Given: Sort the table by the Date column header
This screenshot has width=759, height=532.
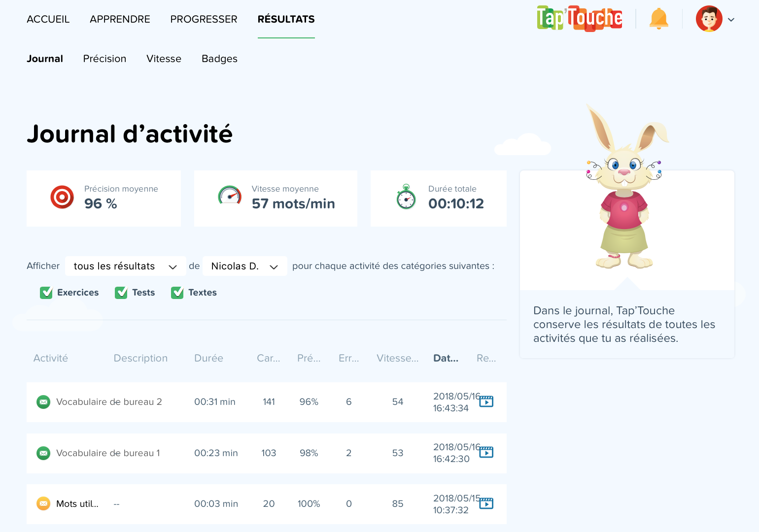Looking at the screenshot, I should [x=445, y=358].
